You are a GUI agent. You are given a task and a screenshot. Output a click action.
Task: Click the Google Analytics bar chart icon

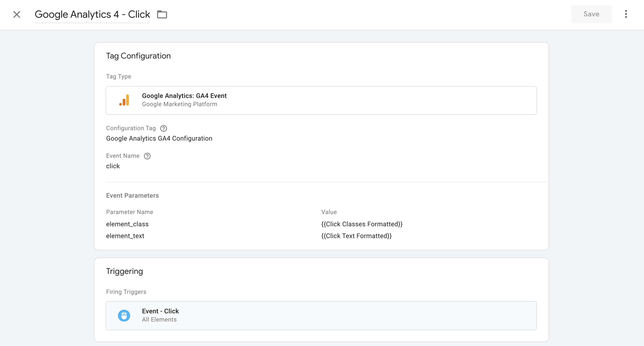pyautogui.click(x=124, y=100)
